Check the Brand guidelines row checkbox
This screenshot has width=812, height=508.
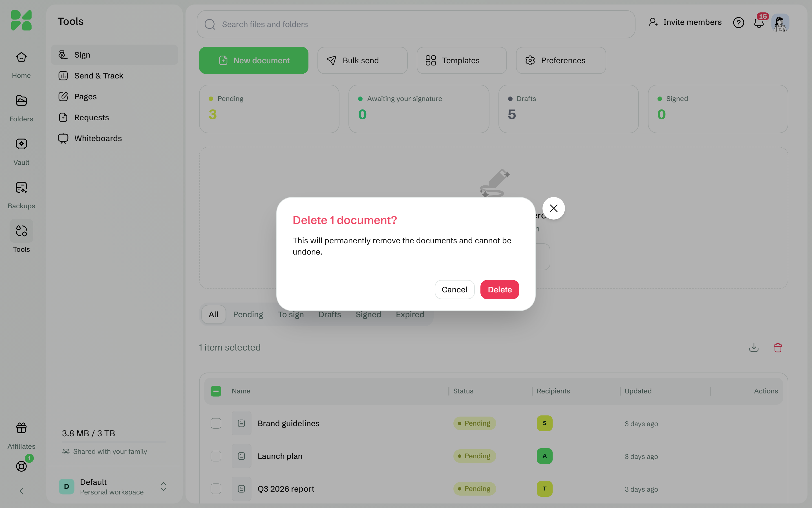tap(216, 423)
